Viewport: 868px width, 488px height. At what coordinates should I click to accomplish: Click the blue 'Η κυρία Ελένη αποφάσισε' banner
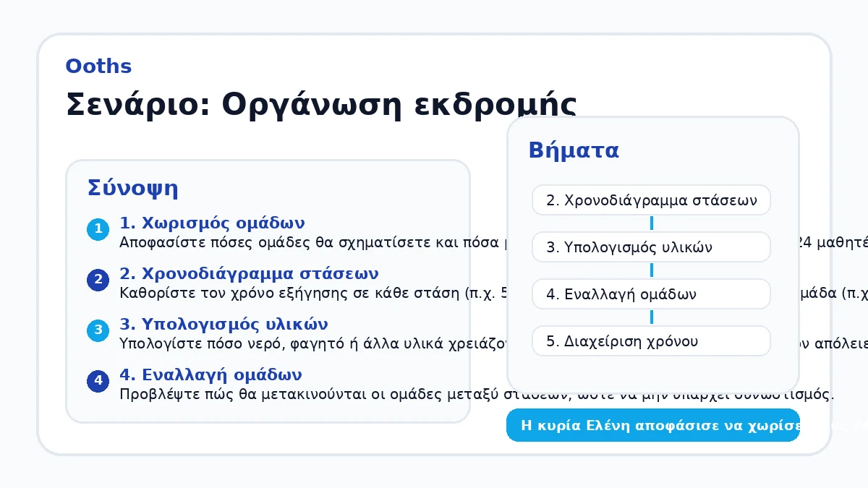[x=653, y=425]
